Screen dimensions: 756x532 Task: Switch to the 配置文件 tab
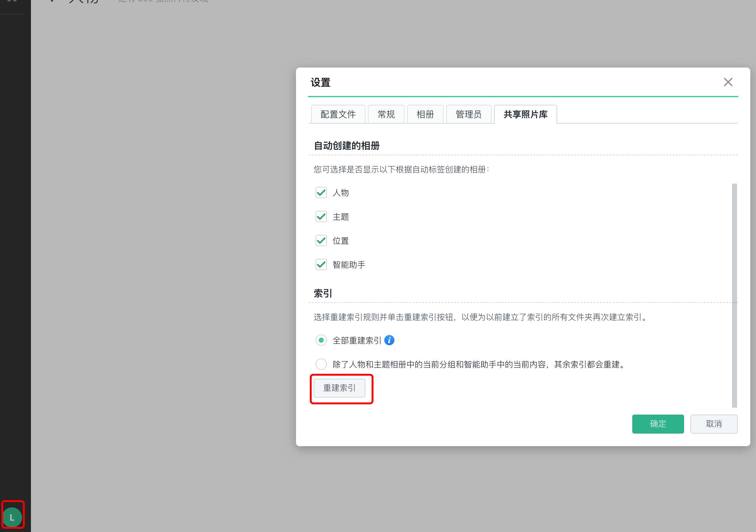338,114
